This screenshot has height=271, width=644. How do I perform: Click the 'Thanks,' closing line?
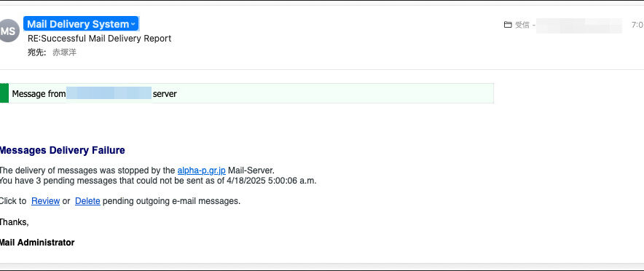pyautogui.click(x=14, y=222)
